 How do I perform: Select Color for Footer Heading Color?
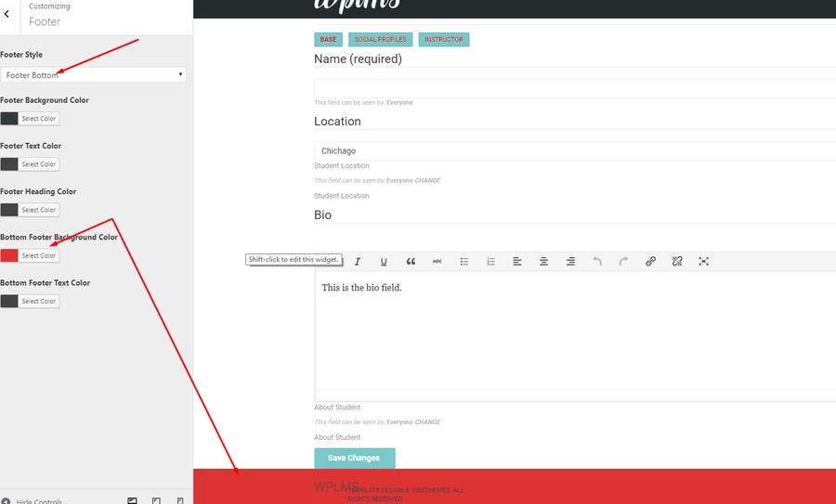pyautogui.click(x=39, y=210)
